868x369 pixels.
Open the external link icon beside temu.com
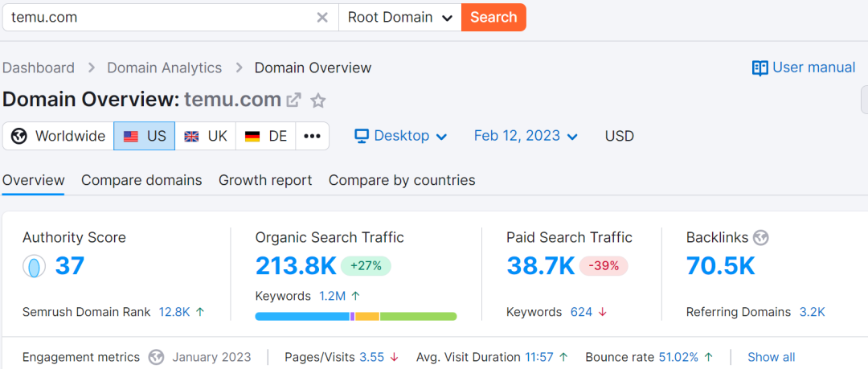(294, 100)
